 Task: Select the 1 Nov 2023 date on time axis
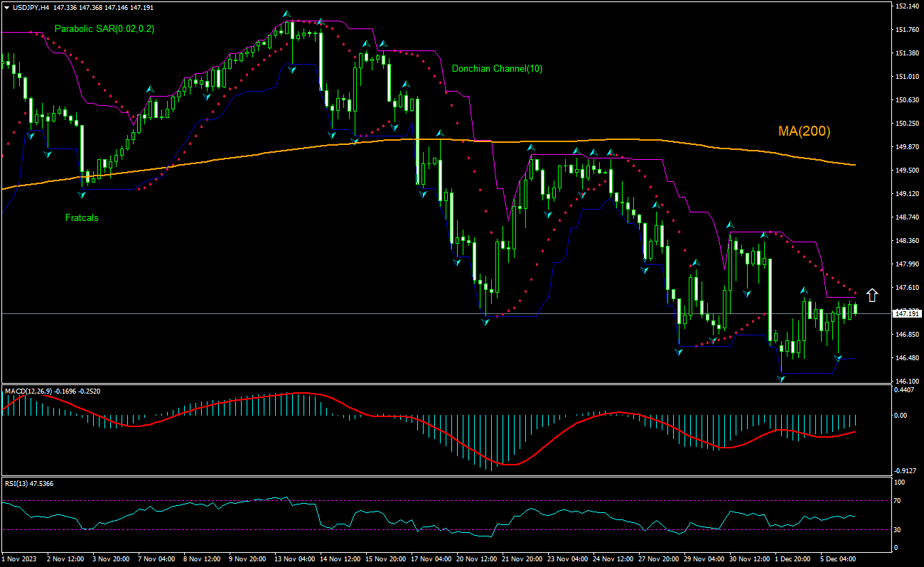click(x=19, y=559)
